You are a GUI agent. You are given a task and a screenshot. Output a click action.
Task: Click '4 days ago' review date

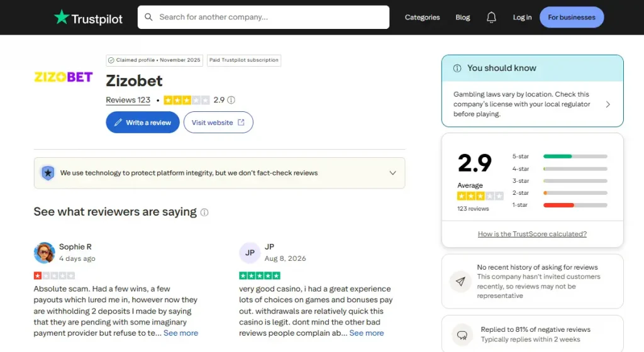click(x=77, y=258)
